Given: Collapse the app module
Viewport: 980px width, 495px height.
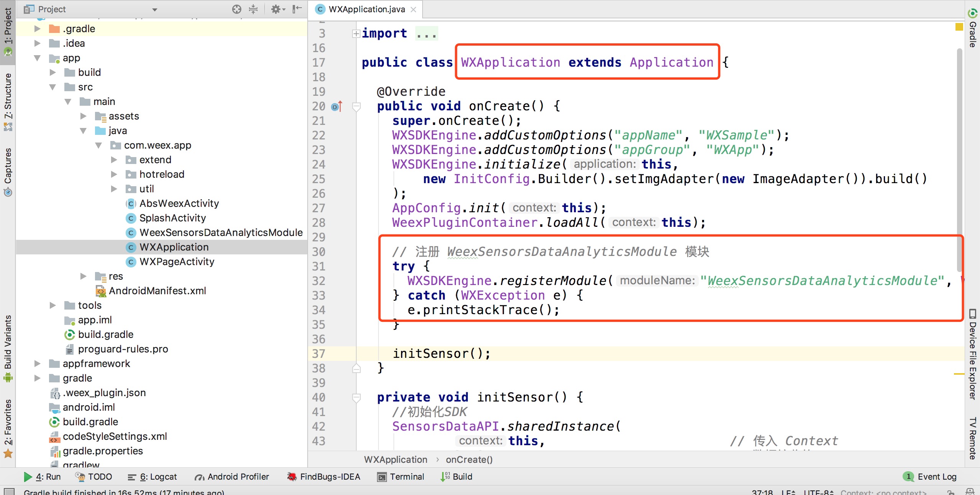Looking at the screenshot, I should click(x=37, y=58).
